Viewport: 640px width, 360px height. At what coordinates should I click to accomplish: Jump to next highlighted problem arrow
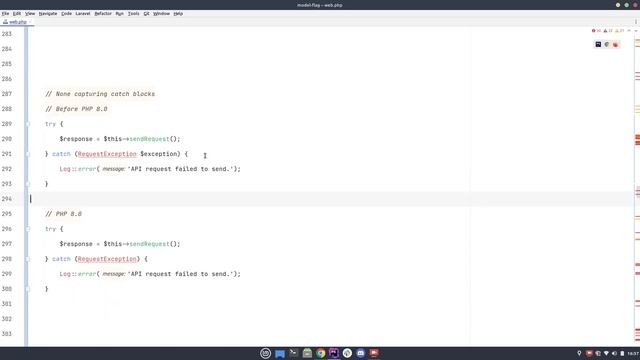click(x=636, y=31)
